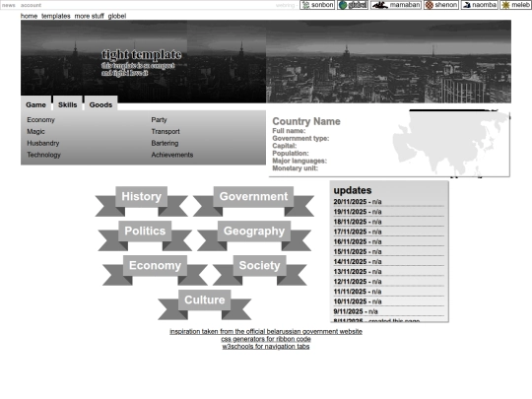Open the mamaban webring badge

coord(396,5)
